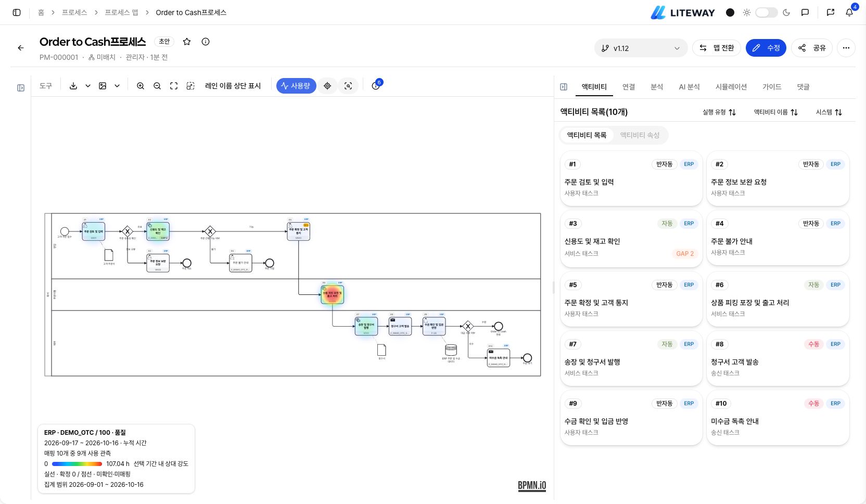The height and width of the screenshot is (504, 866).
Task: Click the download diagram icon
Action: coord(73,86)
